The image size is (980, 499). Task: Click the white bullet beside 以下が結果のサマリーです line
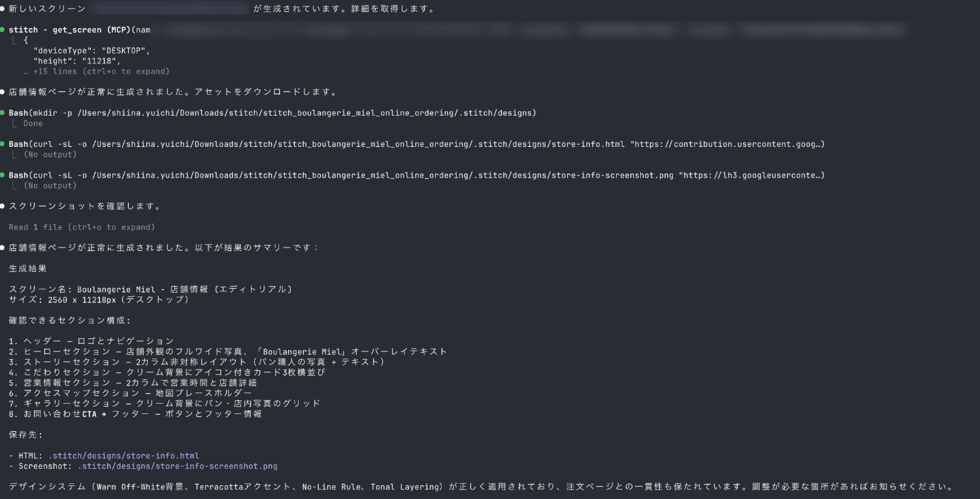pos(3,248)
